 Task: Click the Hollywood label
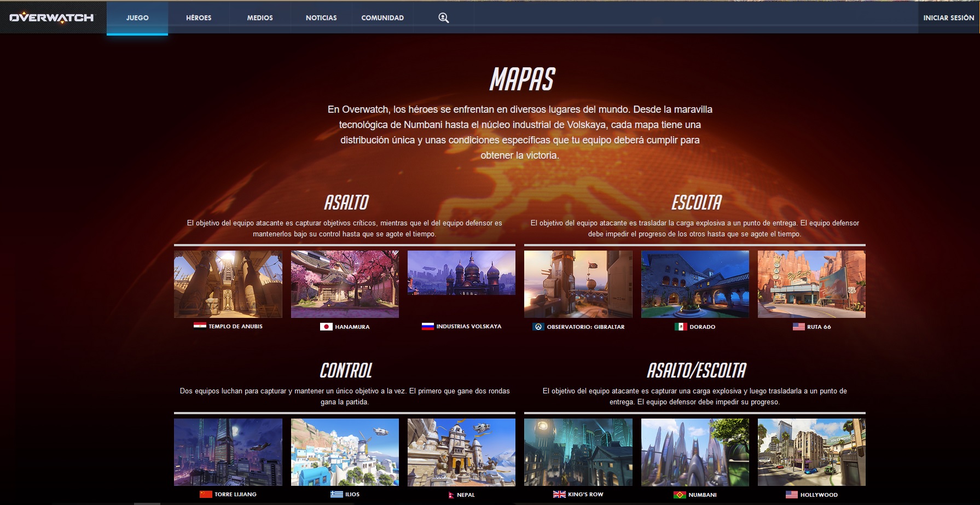pyautogui.click(x=819, y=495)
